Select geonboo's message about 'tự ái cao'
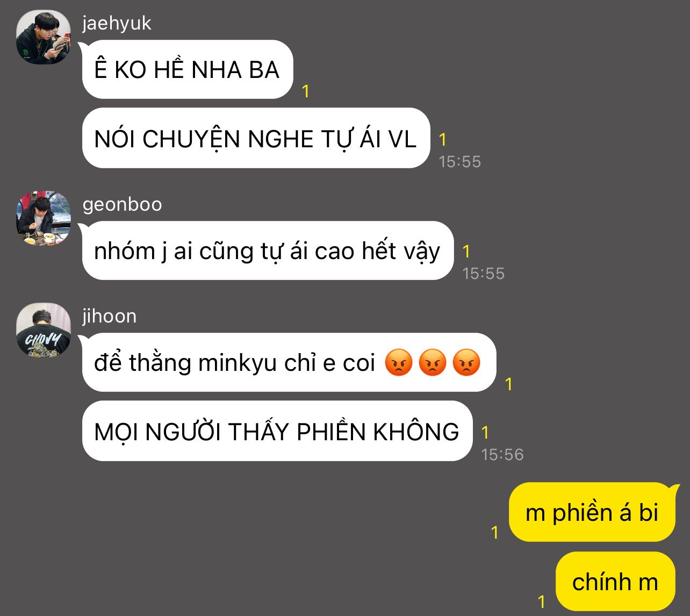Image resolution: width=690 pixels, height=616 pixels. (x=268, y=250)
